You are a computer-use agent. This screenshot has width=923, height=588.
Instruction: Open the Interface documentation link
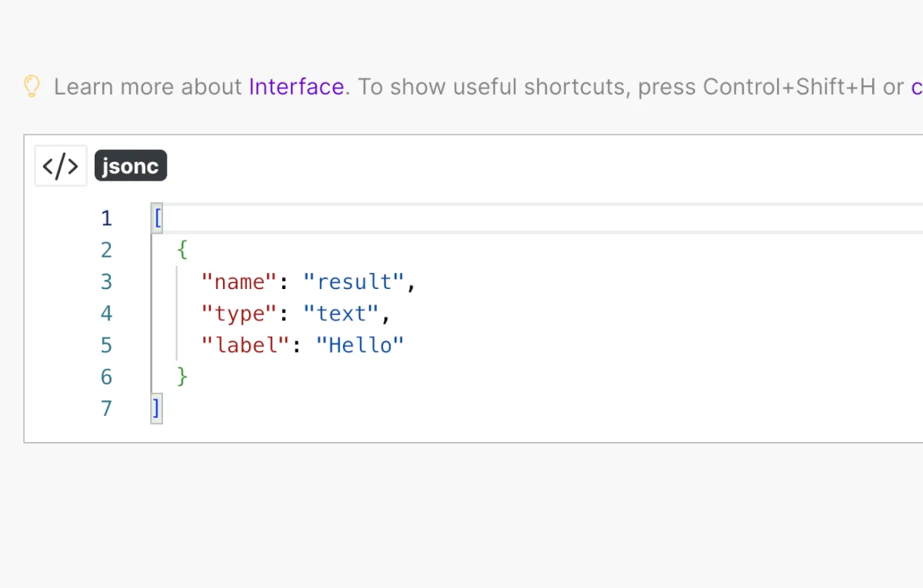pyautogui.click(x=296, y=87)
